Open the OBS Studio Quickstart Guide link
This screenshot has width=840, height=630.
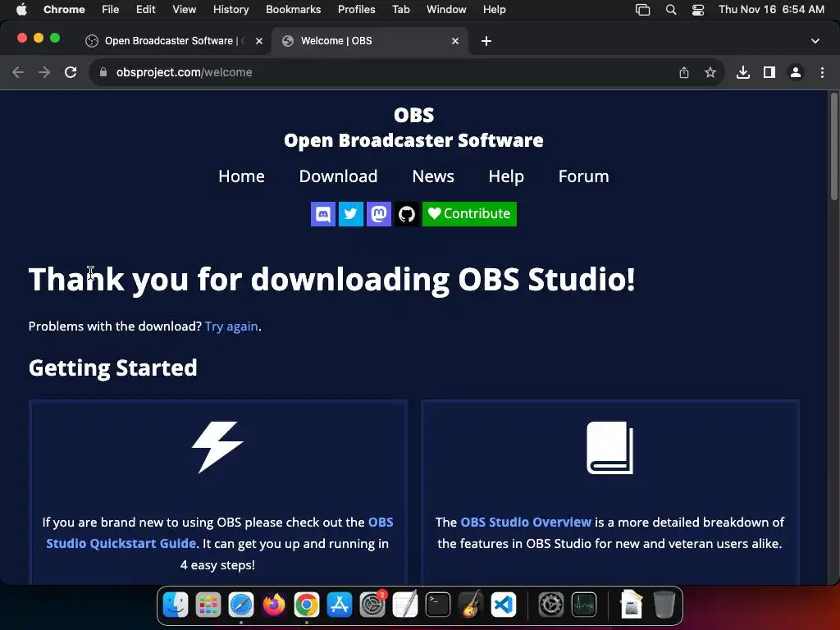220,532
